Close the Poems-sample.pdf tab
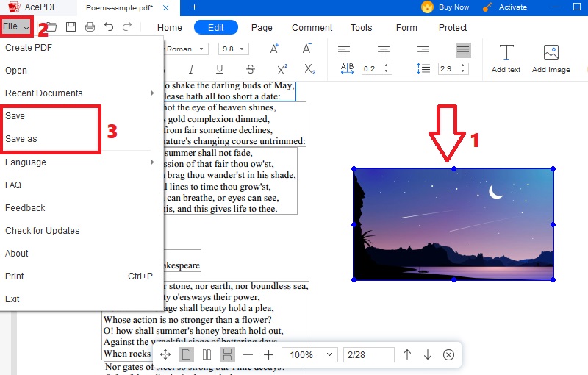This screenshot has width=588, height=375. (166, 7)
